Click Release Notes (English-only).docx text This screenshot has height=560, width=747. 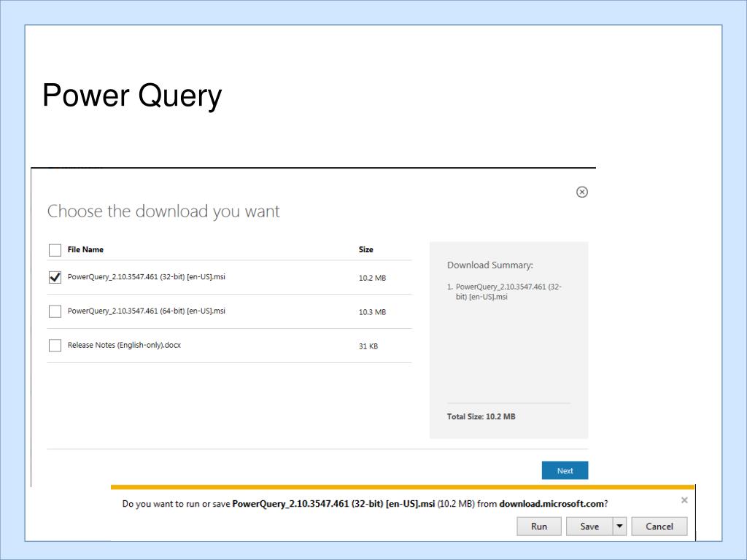pos(124,345)
